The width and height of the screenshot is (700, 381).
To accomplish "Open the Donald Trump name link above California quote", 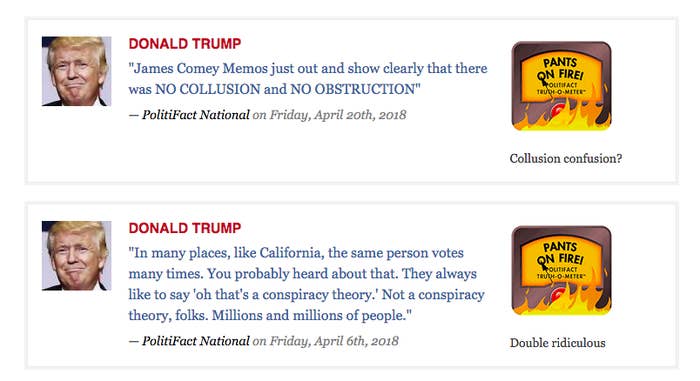I will [x=185, y=228].
